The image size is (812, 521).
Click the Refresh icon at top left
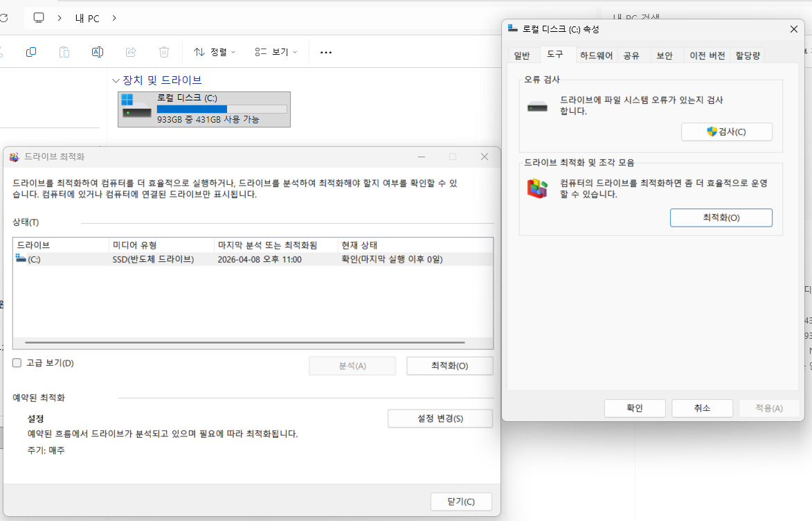(x=6, y=18)
